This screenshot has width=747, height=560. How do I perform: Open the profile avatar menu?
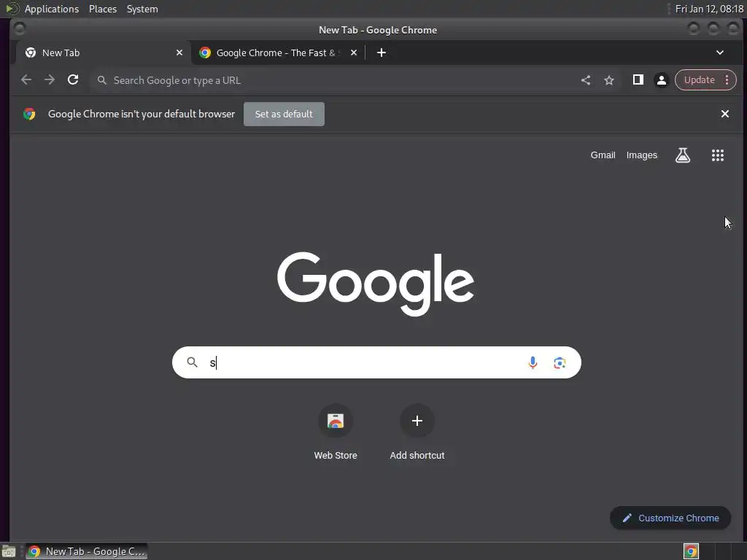pos(661,80)
